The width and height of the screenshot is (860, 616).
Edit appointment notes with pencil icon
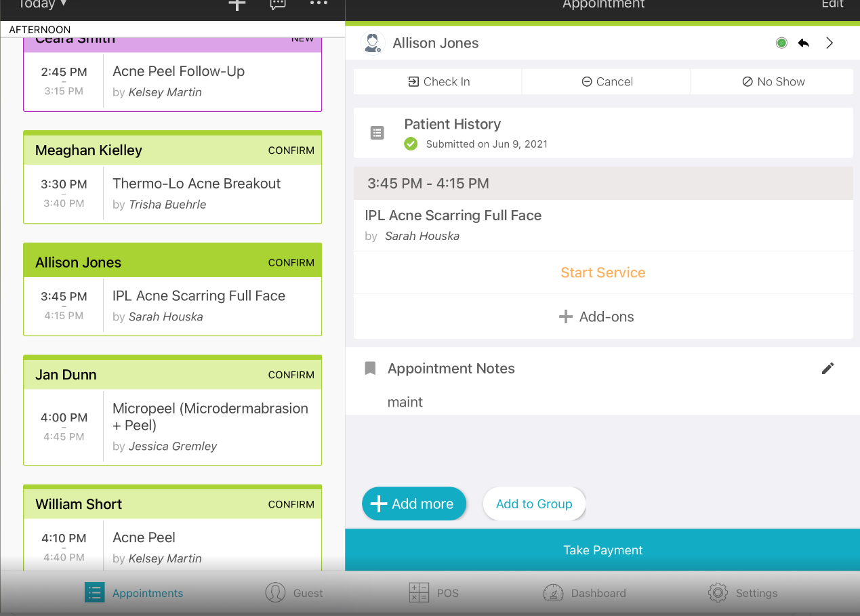pos(827,369)
